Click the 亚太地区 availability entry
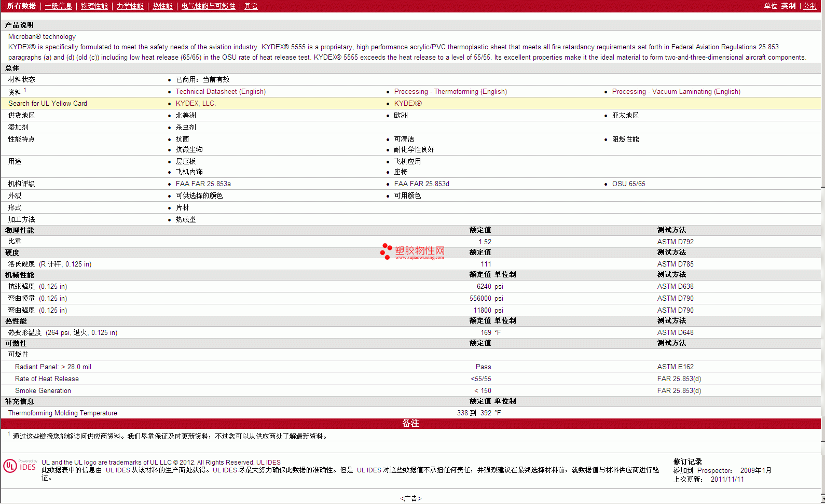 coord(625,115)
